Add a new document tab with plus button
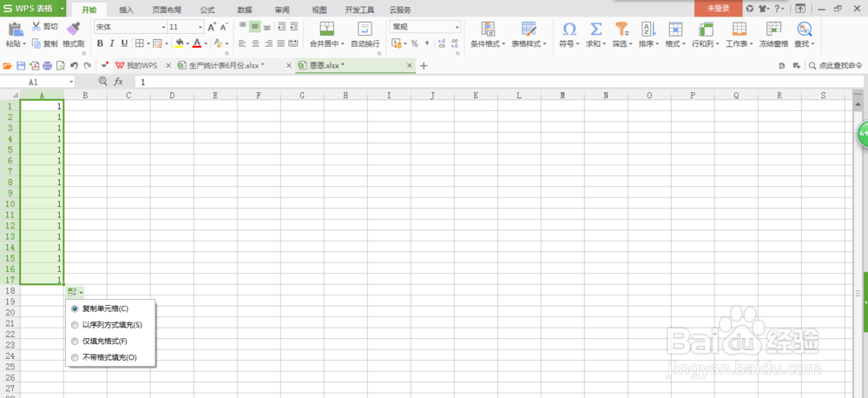This screenshot has height=398, width=868. [x=424, y=65]
